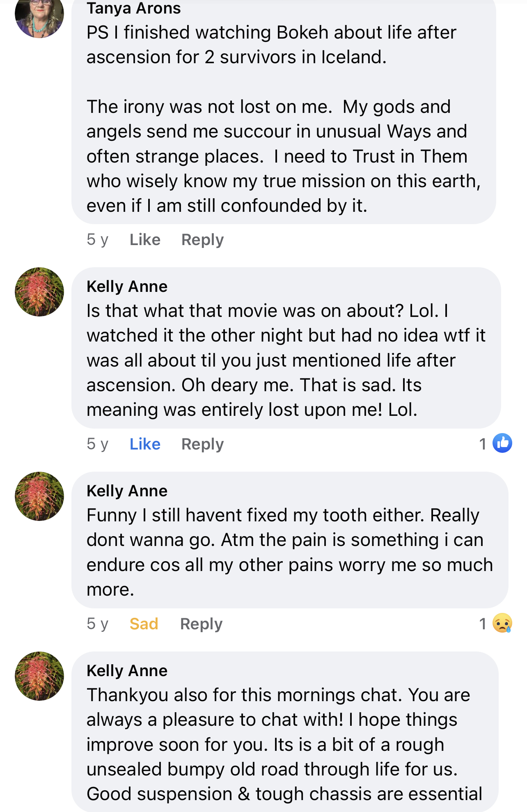Tap reaction count beside thumbs-up icon
Image resolution: width=527 pixels, height=812 pixels.
(x=483, y=443)
